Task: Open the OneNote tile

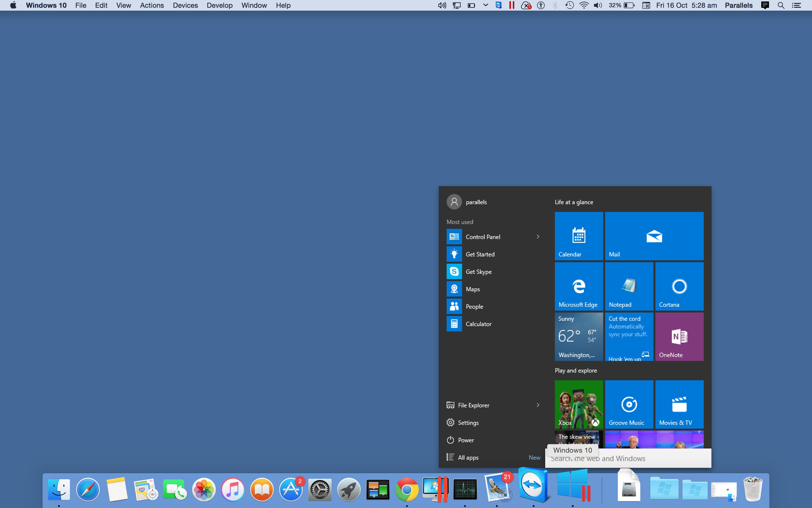Action: tap(679, 337)
